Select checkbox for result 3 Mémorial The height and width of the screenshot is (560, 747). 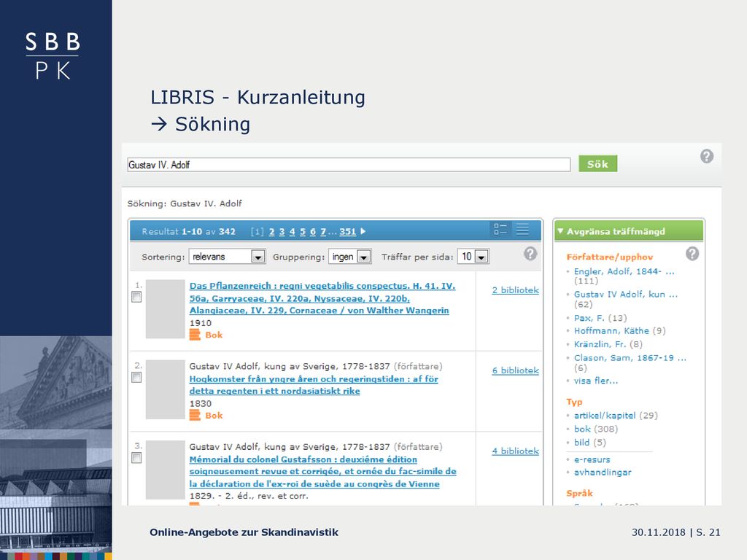pos(136,458)
